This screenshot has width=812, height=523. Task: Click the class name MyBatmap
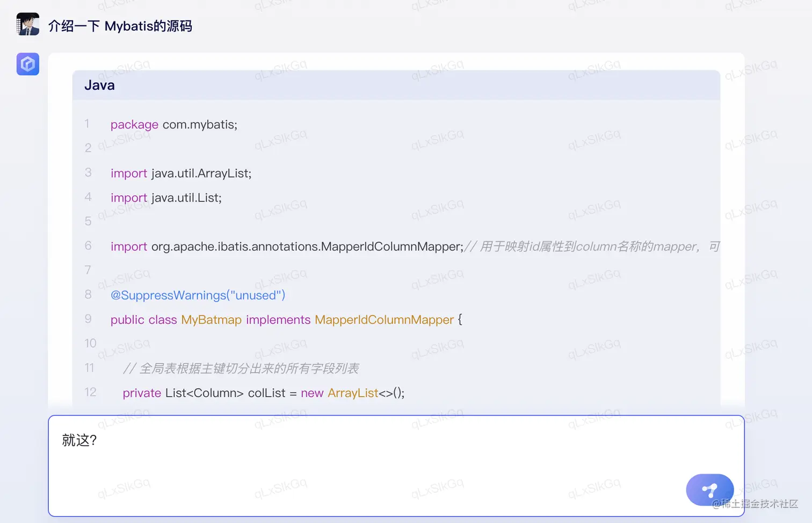(x=211, y=320)
